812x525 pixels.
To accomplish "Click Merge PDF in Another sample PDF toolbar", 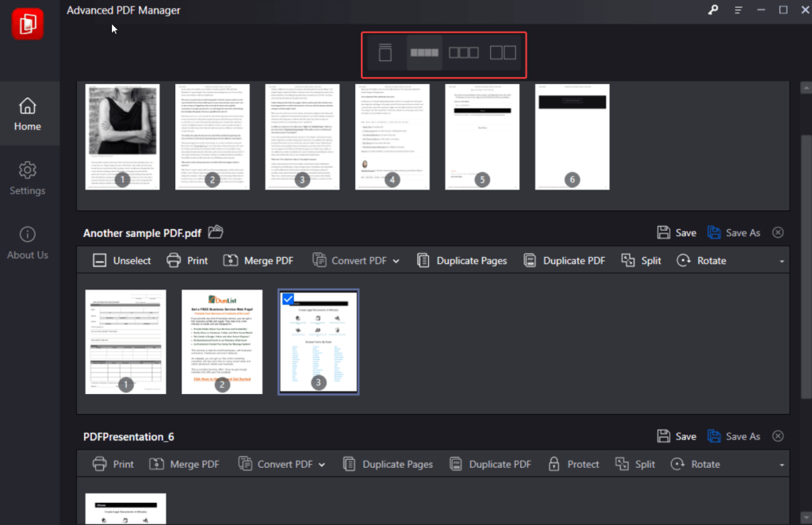I will click(259, 260).
